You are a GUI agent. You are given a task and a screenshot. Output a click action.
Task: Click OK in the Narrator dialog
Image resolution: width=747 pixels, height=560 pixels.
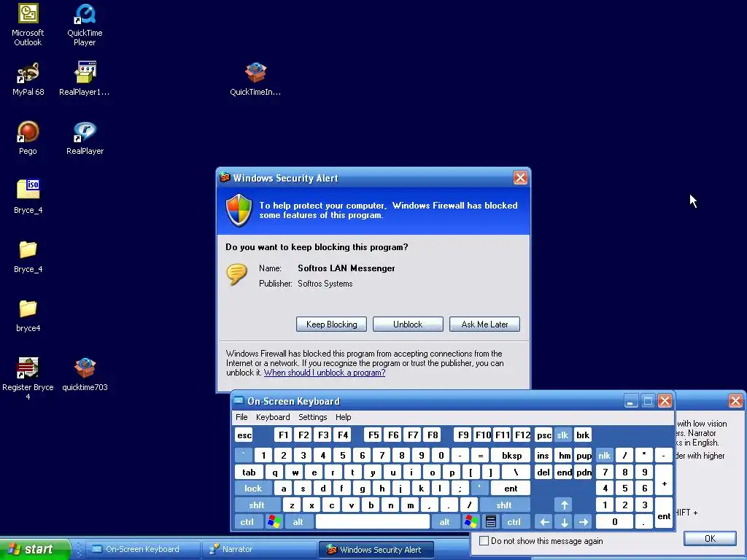[710, 539]
